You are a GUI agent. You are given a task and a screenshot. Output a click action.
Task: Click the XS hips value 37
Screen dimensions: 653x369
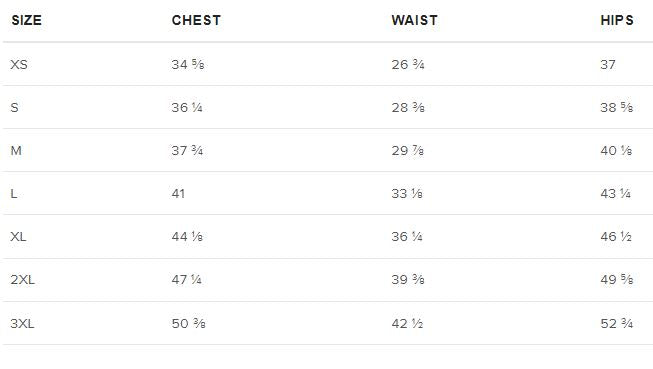click(608, 65)
